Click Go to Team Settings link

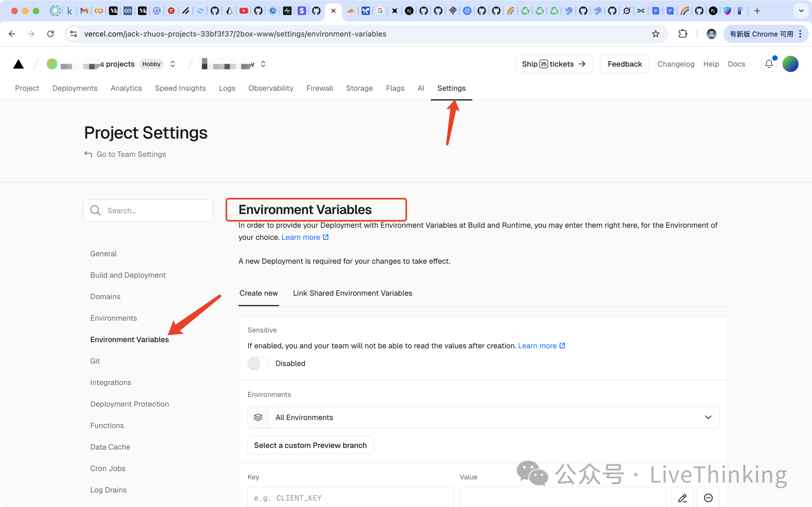(x=131, y=154)
